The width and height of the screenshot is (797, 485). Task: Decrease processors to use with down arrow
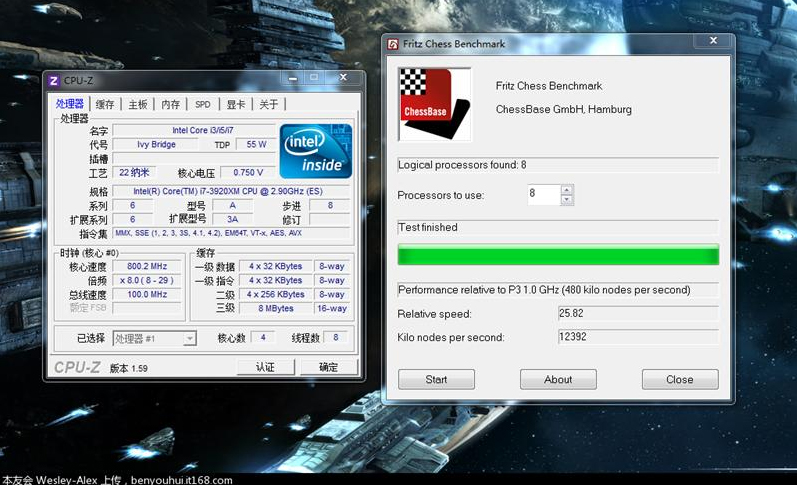tap(567, 200)
